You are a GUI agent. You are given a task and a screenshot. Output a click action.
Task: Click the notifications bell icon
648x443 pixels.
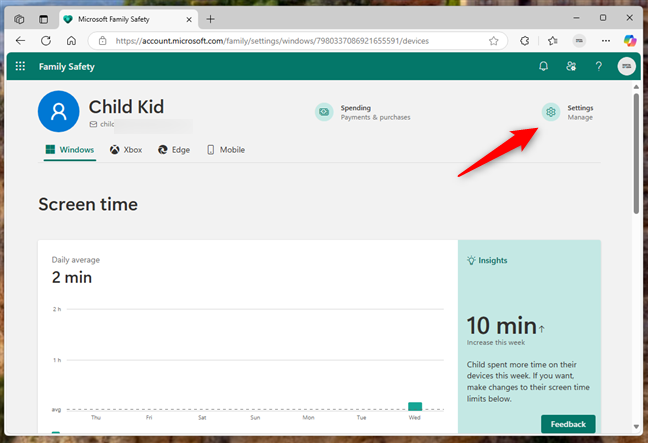544,66
